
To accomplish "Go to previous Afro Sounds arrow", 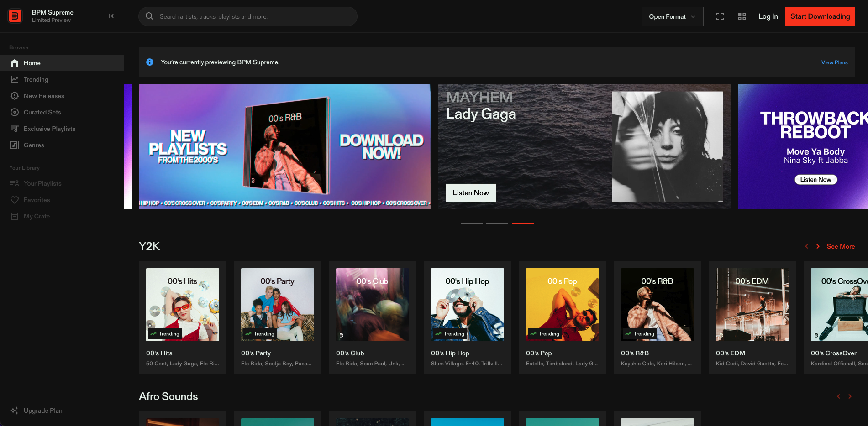I will 839,396.
